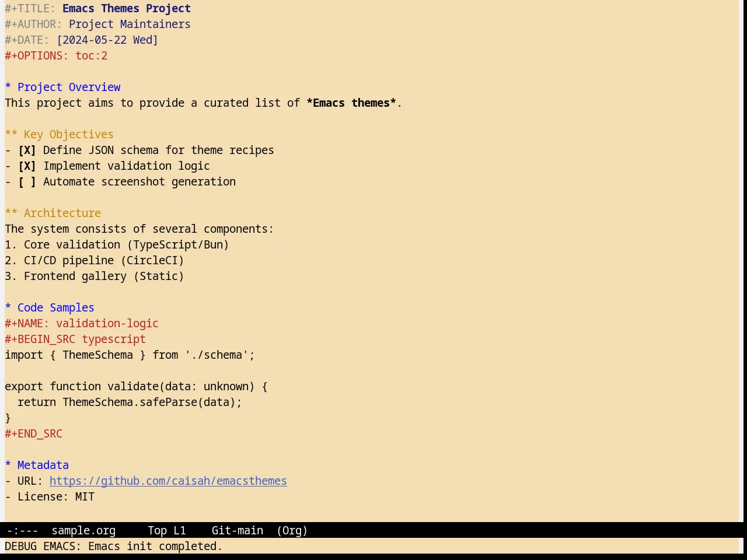Collapse the 'Metadata' heading star

tap(8, 466)
